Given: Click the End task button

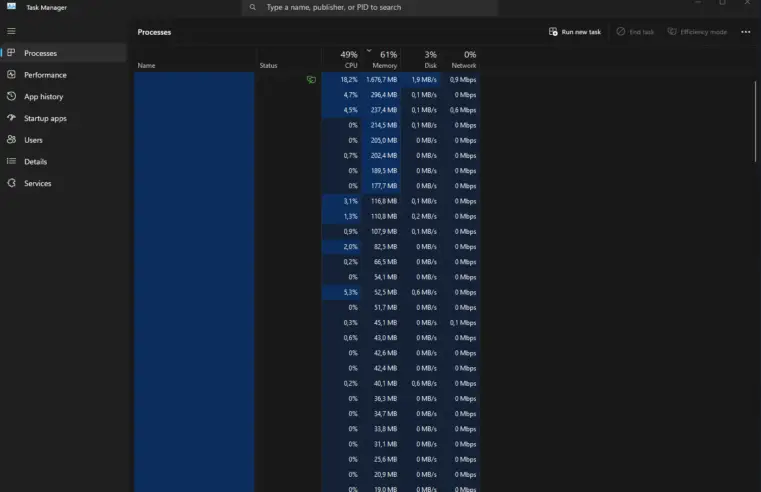Looking at the screenshot, I should pos(636,32).
